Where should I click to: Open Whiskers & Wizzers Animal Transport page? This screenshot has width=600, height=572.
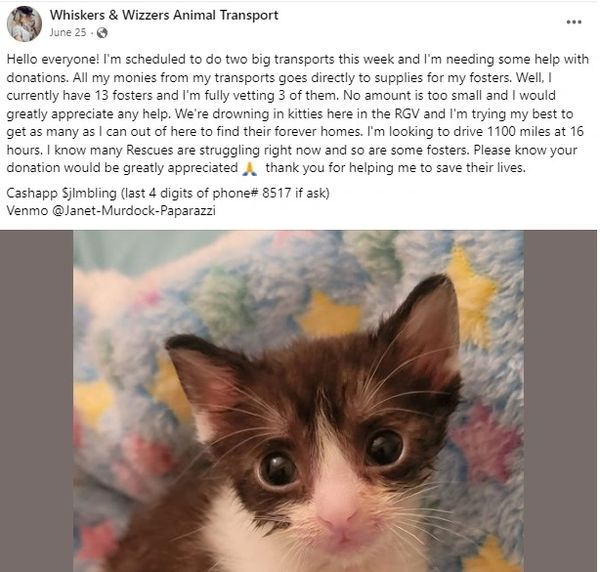pyautogui.click(x=164, y=15)
